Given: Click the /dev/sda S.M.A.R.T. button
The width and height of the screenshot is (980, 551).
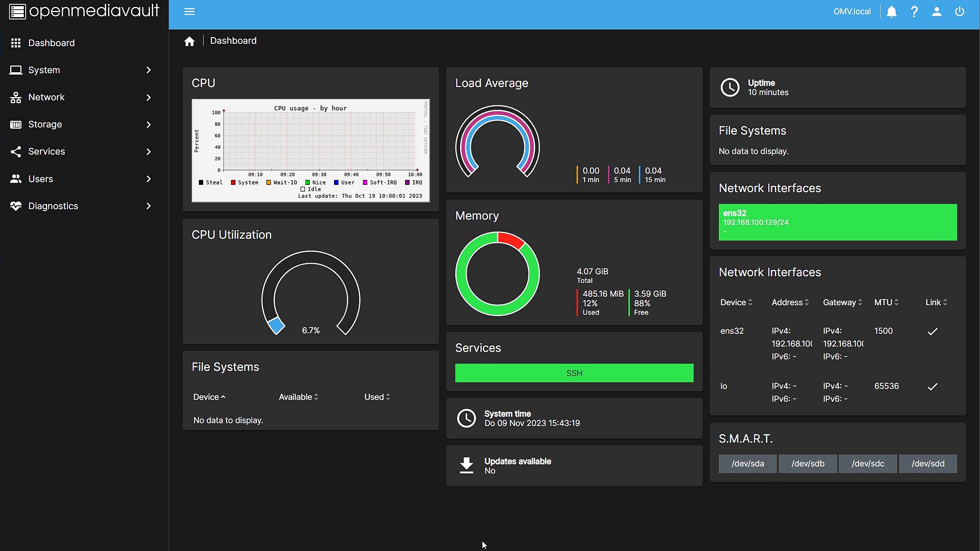Looking at the screenshot, I should (747, 464).
